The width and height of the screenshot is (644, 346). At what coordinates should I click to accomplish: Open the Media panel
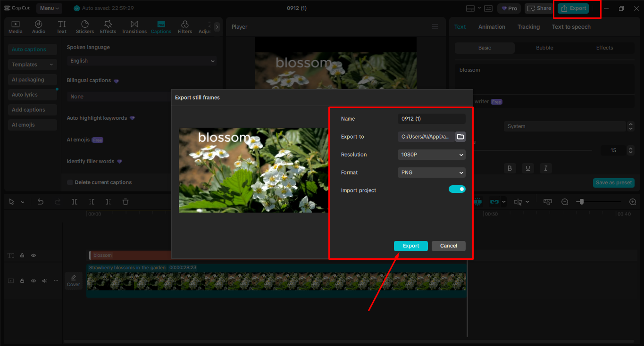pos(15,26)
